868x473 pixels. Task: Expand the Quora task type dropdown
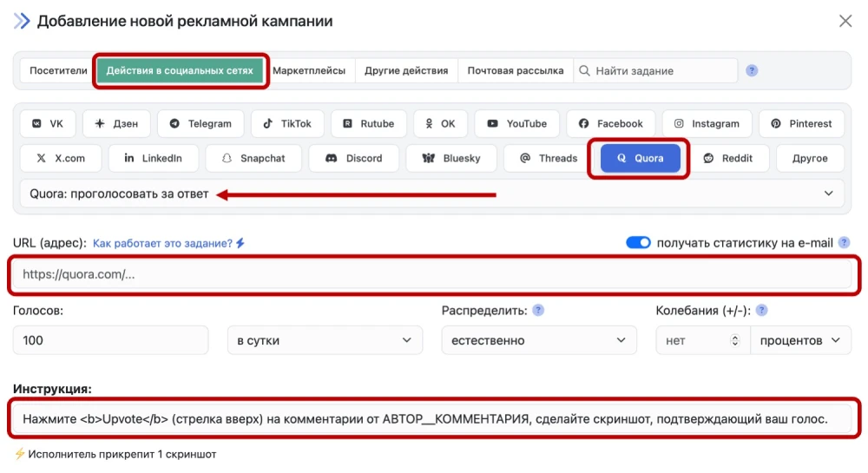(431, 194)
